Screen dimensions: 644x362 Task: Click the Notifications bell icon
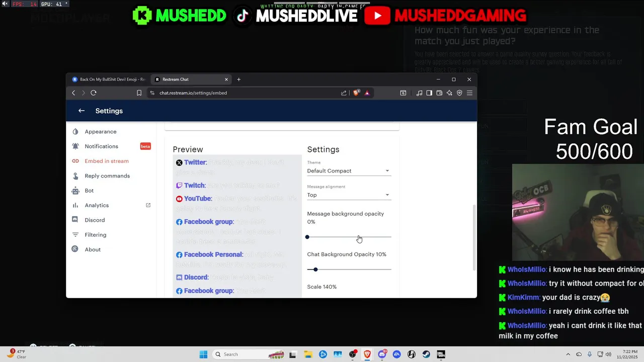click(75, 146)
